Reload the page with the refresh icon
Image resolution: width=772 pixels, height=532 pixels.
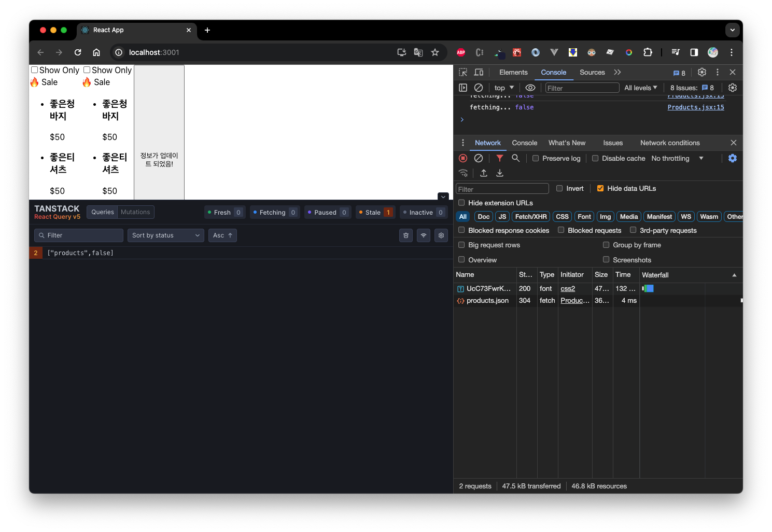78,52
